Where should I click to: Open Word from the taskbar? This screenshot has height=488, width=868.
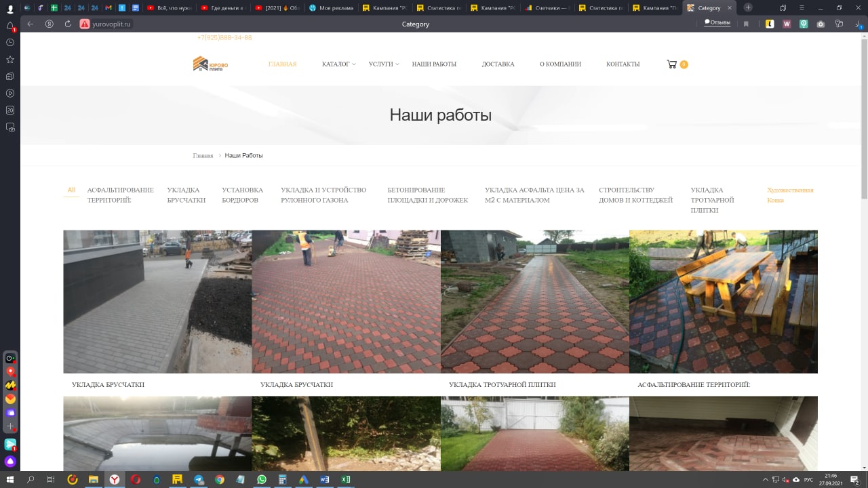point(325,480)
